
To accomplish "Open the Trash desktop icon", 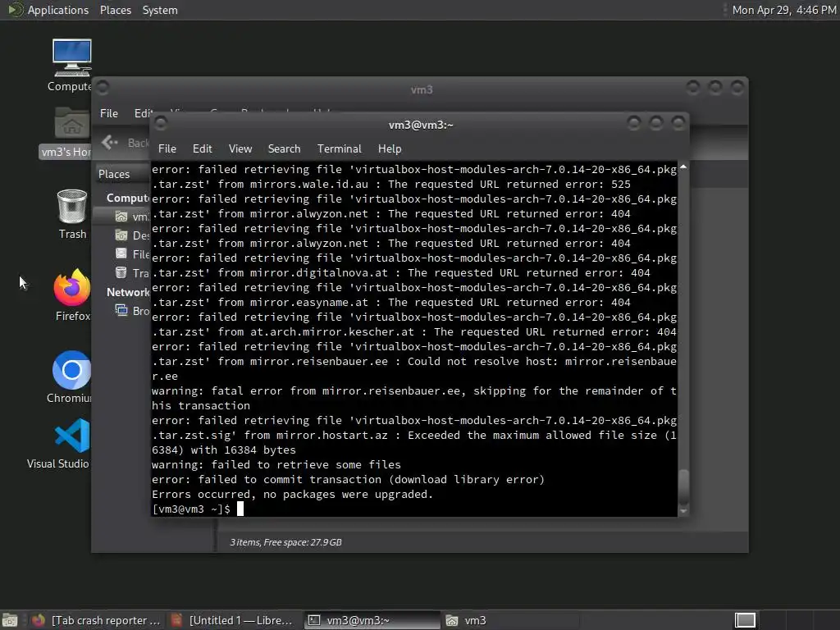I will pos(72,214).
